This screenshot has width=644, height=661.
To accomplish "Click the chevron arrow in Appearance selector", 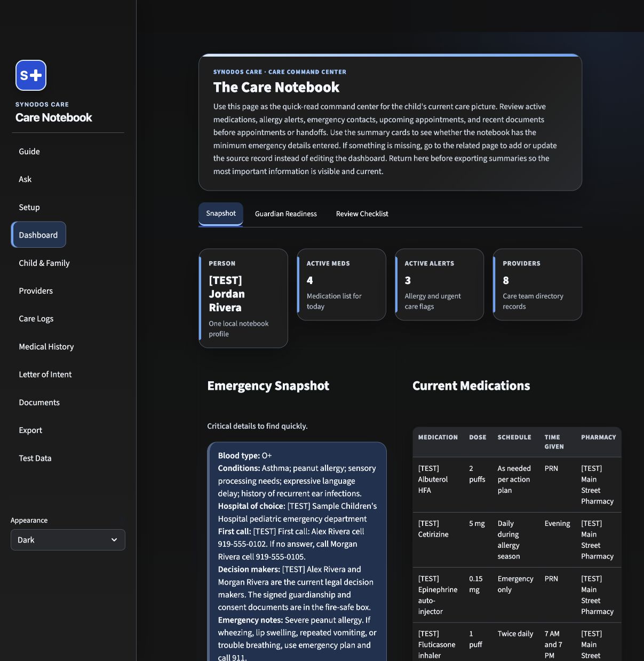I will pyautogui.click(x=114, y=540).
